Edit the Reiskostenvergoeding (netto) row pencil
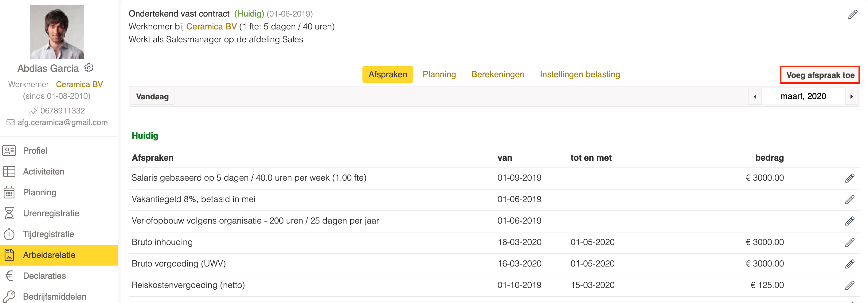This screenshot has width=868, height=303. 850,286
